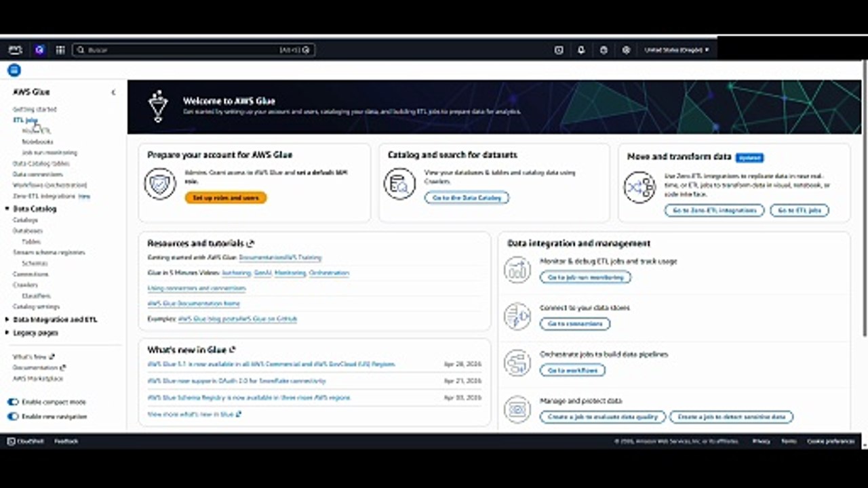Open ETL jobs in the sidebar

click(26, 120)
